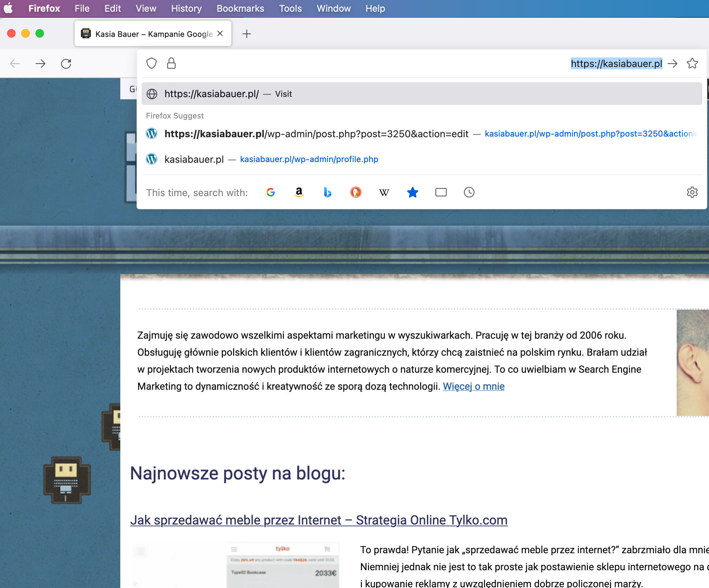This screenshot has width=709, height=588.
Task: Open the History menu
Action: pyautogui.click(x=186, y=9)
